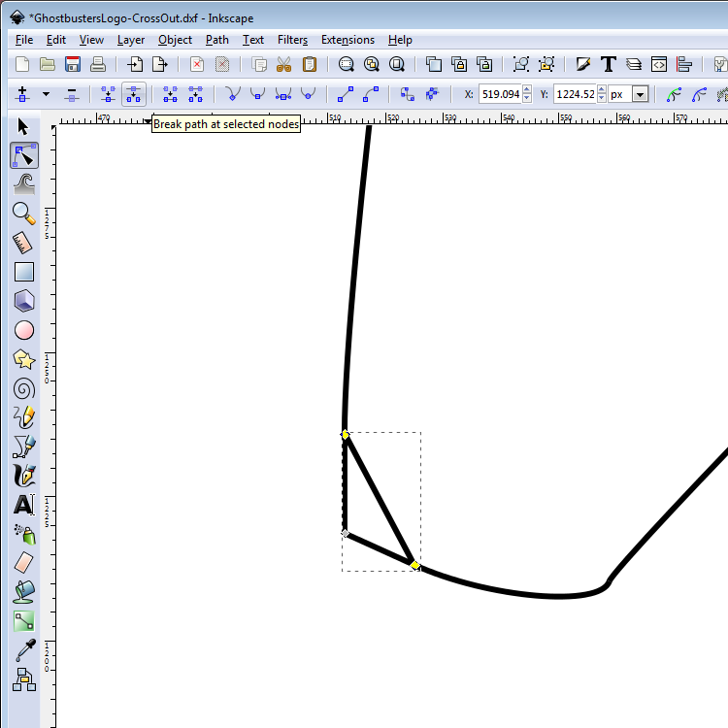728x728 pixels.
Task: Click the Export icon
Action: [x=160, y=64]
